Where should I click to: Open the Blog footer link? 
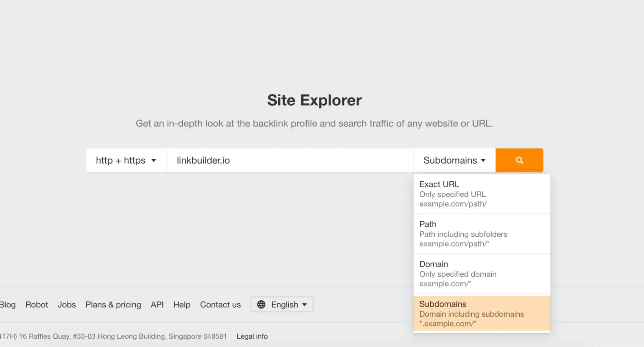(x=7, y=304)
